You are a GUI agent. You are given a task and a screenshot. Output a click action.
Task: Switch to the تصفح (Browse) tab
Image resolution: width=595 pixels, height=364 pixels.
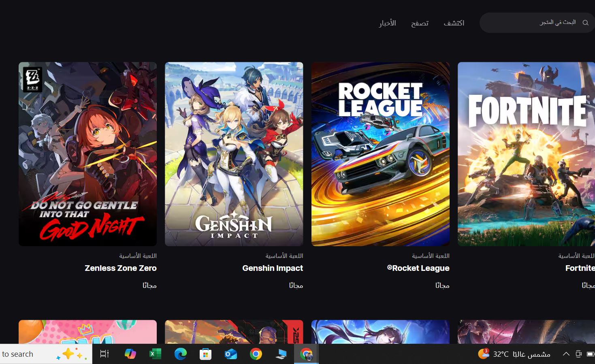[x=420, y=23]
